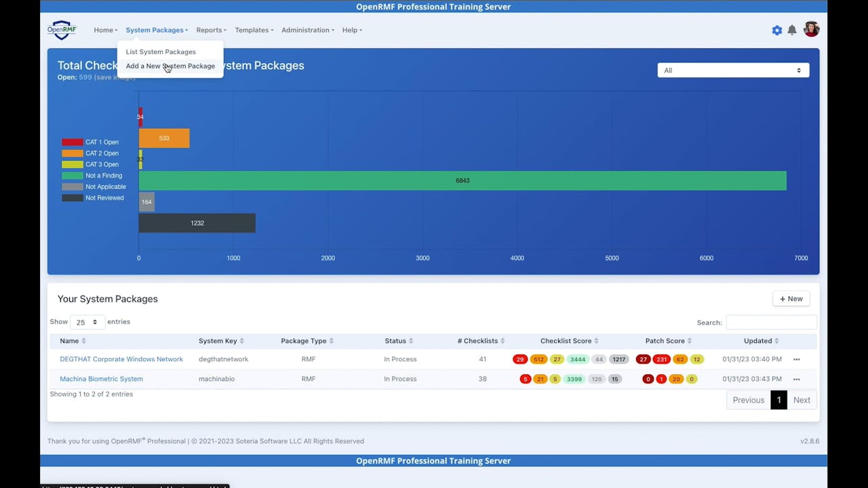Open actions menu for Machina Biometric System
Image resolution: width=868 pixels, height=488 pixels.
click(796, 379)
